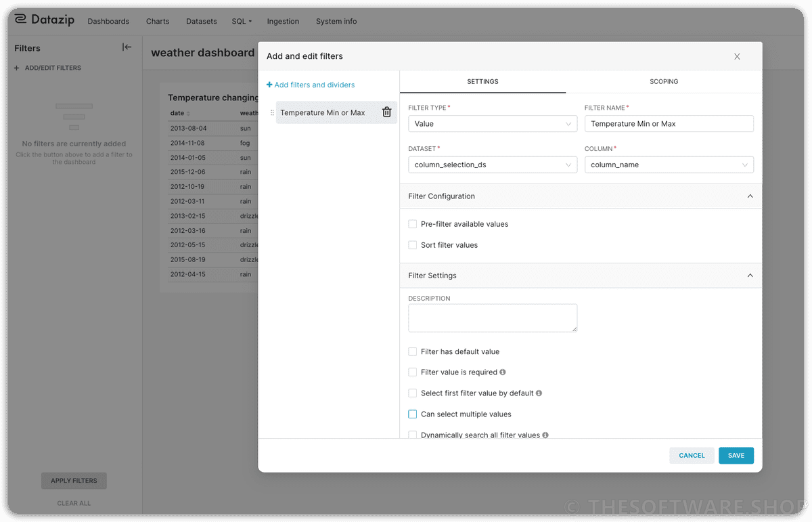Click the drag handle beside Temperature Min or Max
This screenshot has width=812, height=522.
pos(272,112)
